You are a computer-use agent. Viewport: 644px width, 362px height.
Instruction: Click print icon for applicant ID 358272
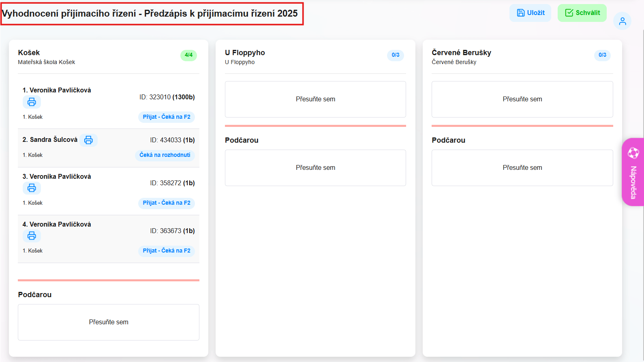(x=32, y=188)
